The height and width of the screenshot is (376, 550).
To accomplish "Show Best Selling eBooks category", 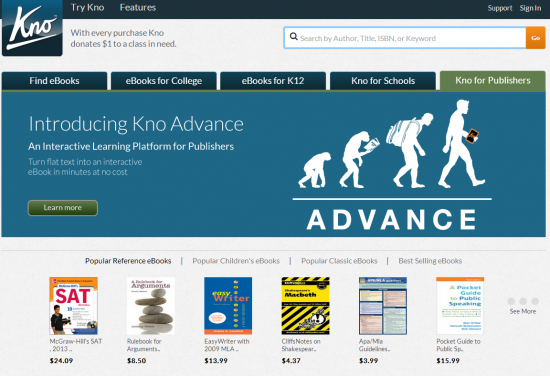I will pyautogui.click(x=430, y=261).
